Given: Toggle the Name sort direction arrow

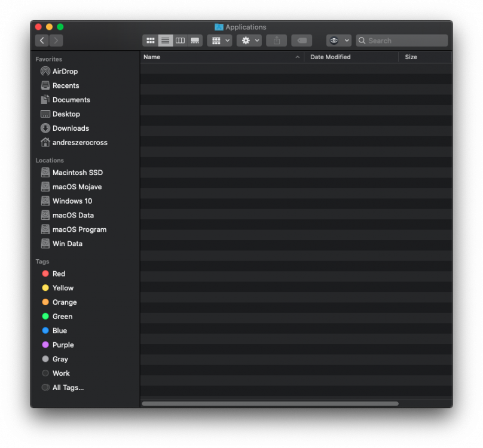Looking at the screenshot, I should (x=297, y=57).
